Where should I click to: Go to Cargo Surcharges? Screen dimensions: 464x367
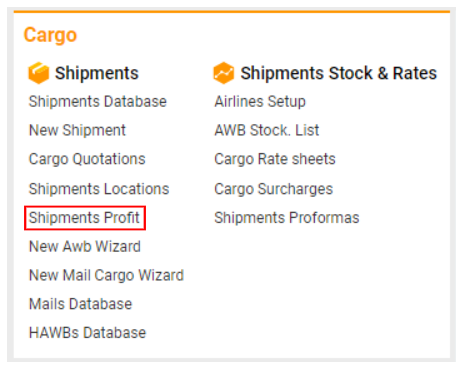[x=274, y=189]
